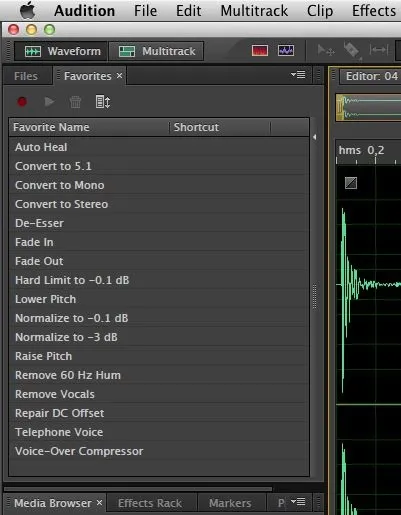401x515 pixels.
Task: Open the File menu
Action: [x=145, y=11]
